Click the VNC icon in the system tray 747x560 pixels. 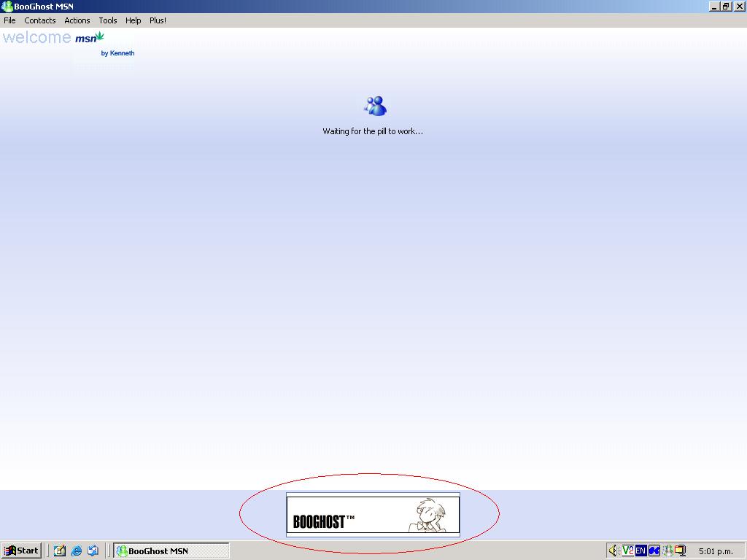pyautogui.click(x=627, y=551)
